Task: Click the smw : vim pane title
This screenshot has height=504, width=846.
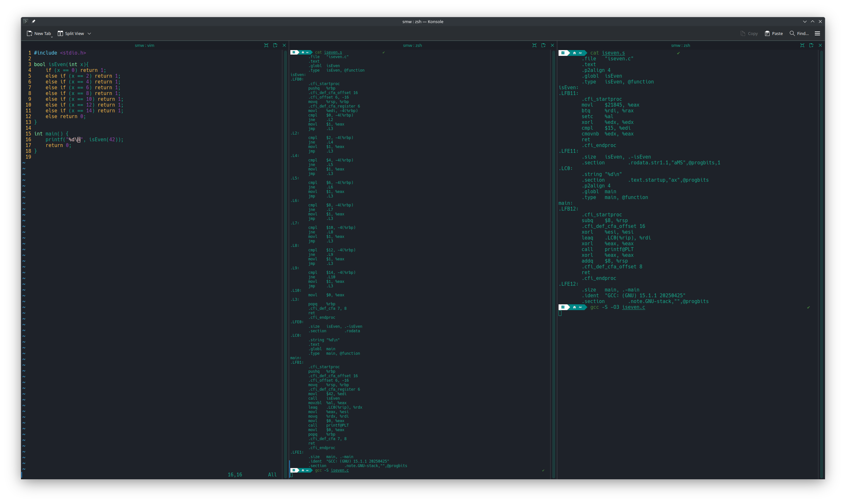Action: click(x=145, y=45)
